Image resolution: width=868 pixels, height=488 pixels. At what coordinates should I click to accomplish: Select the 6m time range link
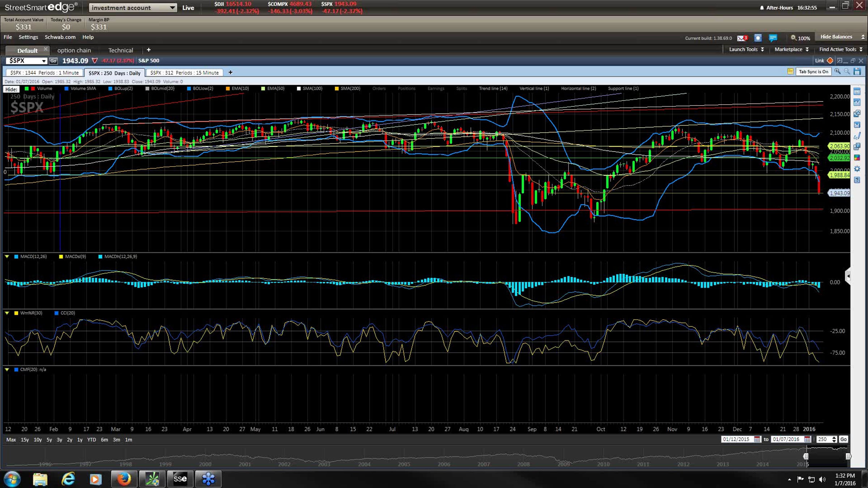[x=104, y=440]
